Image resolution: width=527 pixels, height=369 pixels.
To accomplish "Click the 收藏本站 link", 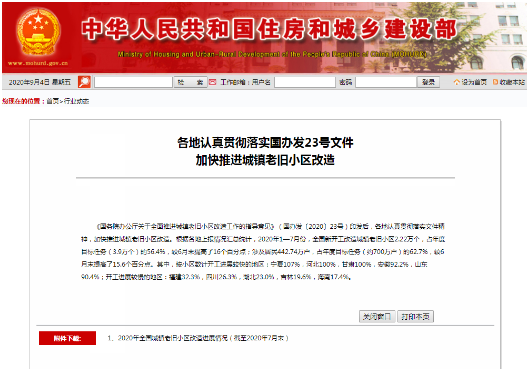I will pos(512,82).
